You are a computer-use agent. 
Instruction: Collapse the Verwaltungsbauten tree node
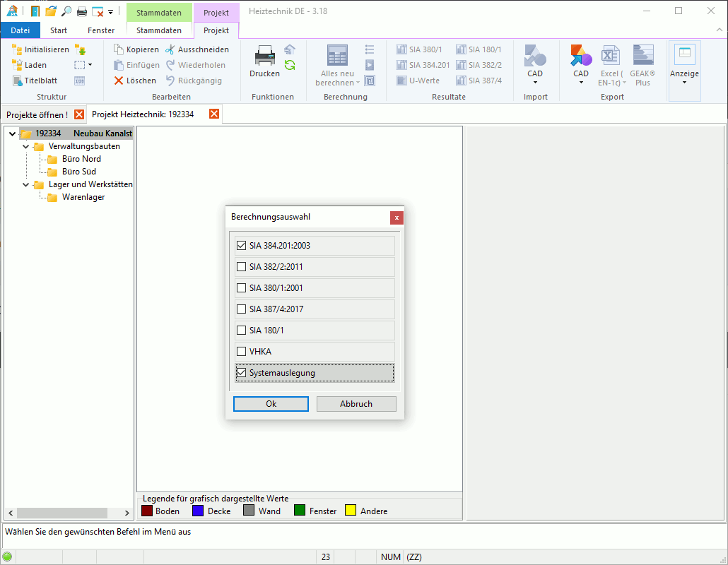26,146
